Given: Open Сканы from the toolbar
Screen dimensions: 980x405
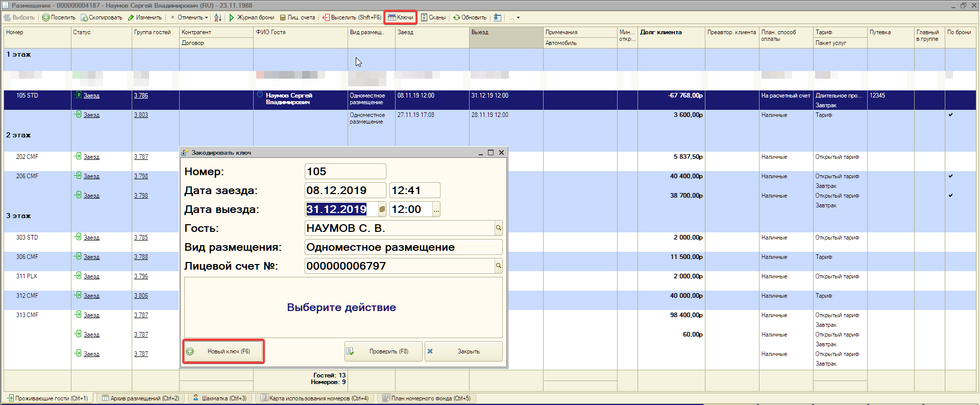Looking at the screenshot, I should (433, 17).
